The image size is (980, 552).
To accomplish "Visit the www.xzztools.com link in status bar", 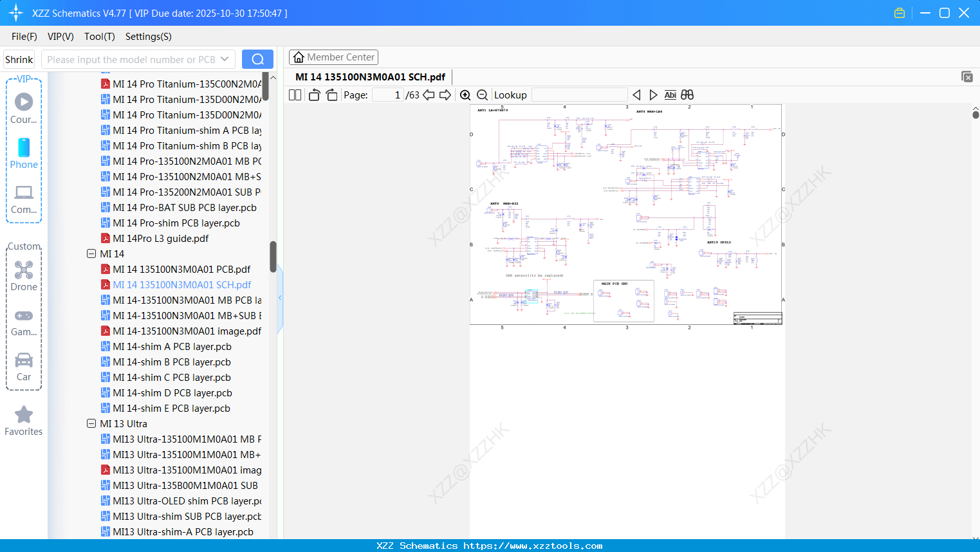I will pos(533,546).
